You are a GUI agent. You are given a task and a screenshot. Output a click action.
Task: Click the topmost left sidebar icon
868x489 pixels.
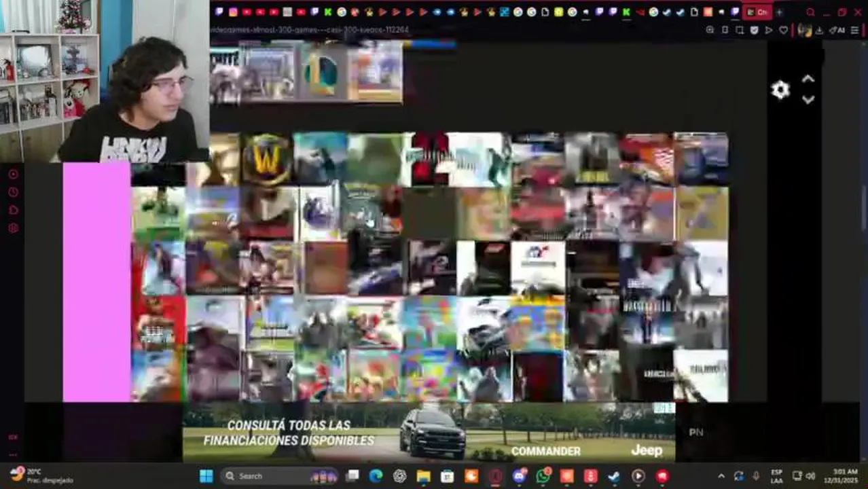[13, 175]
